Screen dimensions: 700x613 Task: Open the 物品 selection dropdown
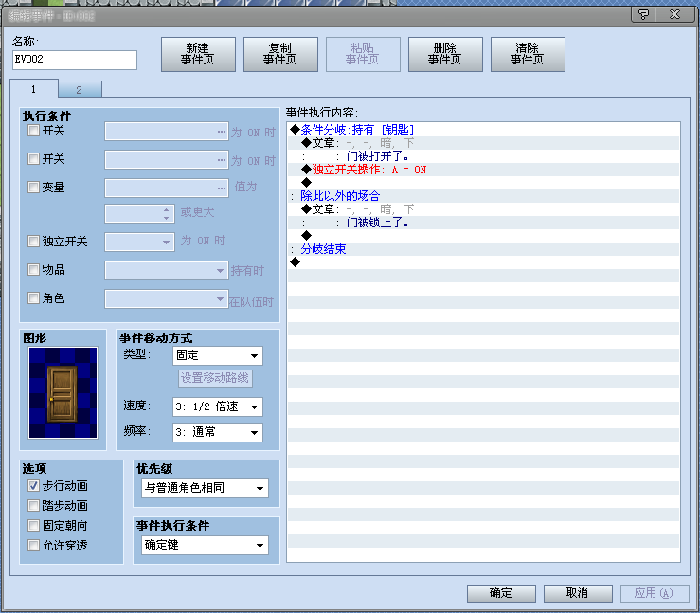point(167,271)
